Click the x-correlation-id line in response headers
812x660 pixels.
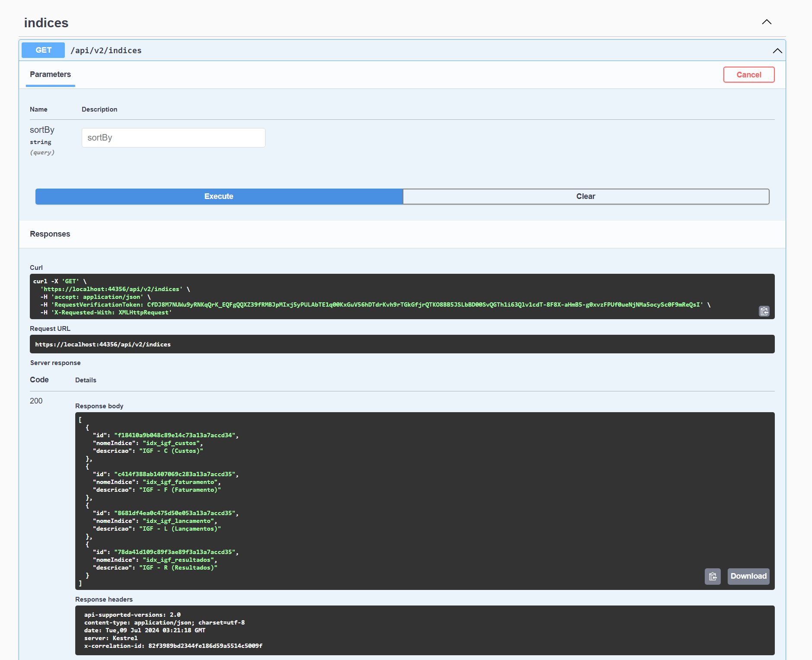pos(173,646)
